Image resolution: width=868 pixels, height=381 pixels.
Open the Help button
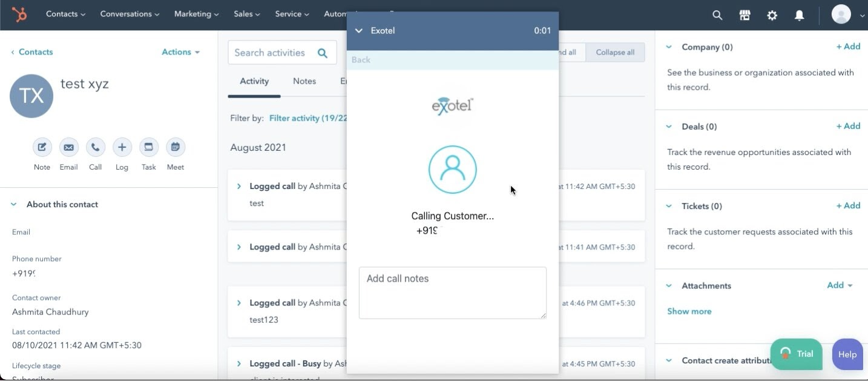847,354
